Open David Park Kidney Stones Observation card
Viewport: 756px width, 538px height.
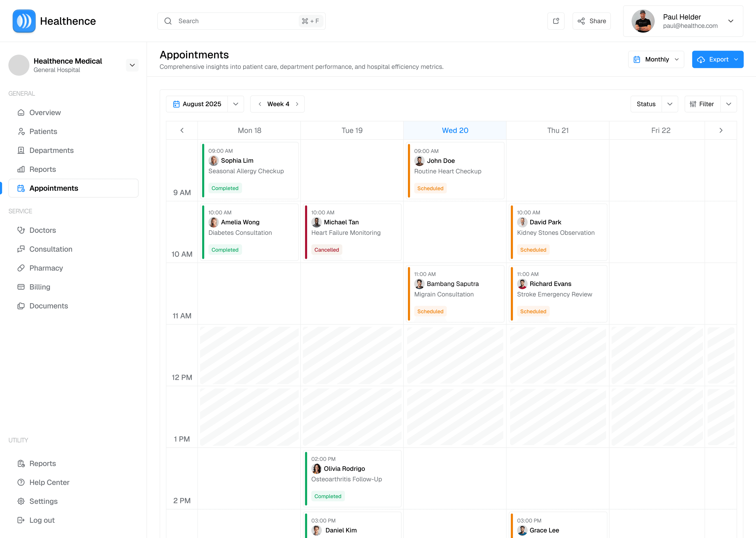tap(558, 232)
